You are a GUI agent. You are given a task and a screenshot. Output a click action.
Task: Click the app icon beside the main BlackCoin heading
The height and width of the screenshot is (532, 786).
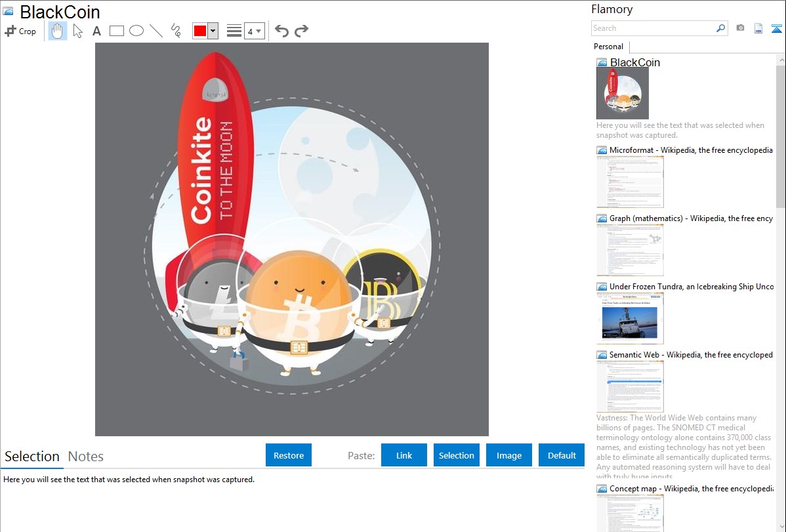tap(8, 11)
